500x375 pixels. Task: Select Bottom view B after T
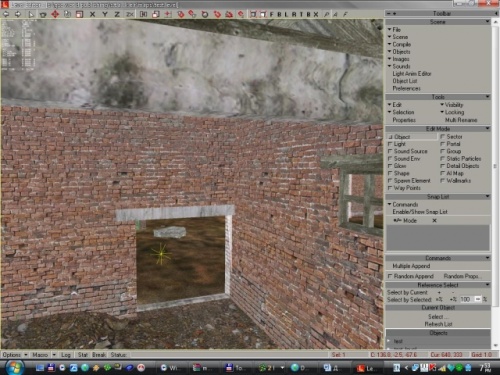pyautogui.click(x=308, y=14)
